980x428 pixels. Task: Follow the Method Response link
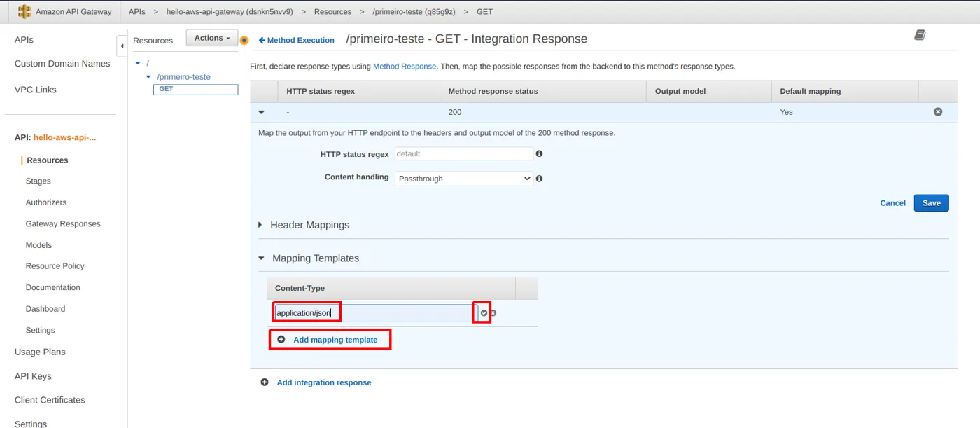405,67
